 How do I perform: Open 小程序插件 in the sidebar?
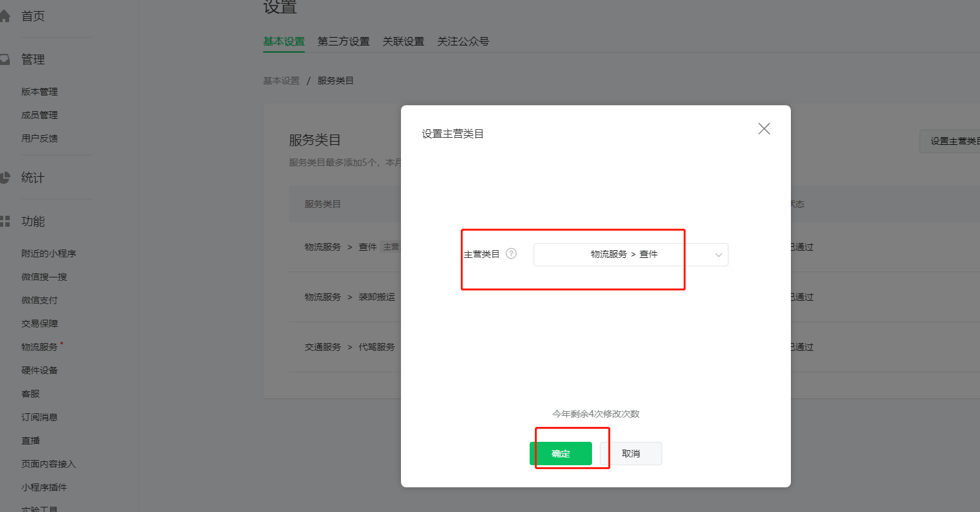click(44, 487)
